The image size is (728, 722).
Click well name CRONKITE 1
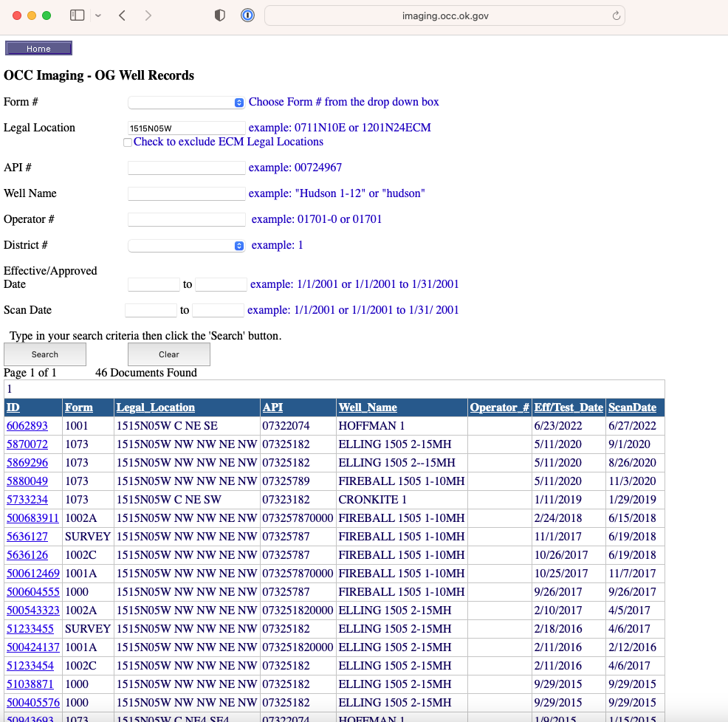[x=372, y=500]
